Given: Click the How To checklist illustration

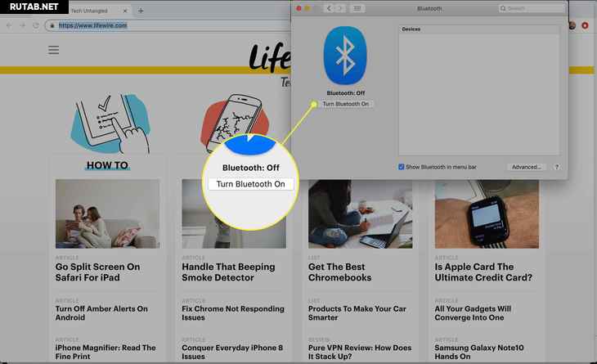Looking at the screenshot, I should pos(110,124).
